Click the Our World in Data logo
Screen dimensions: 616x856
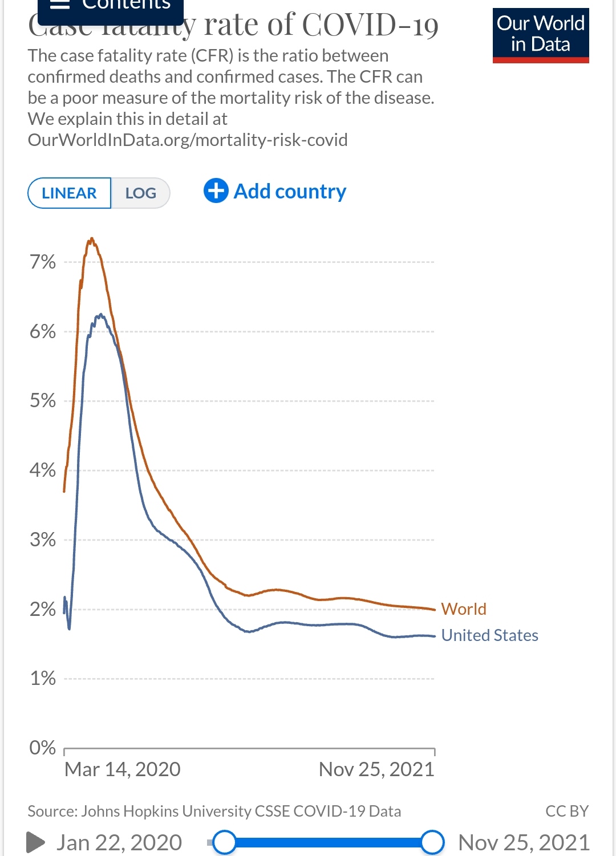pos(541,35)
